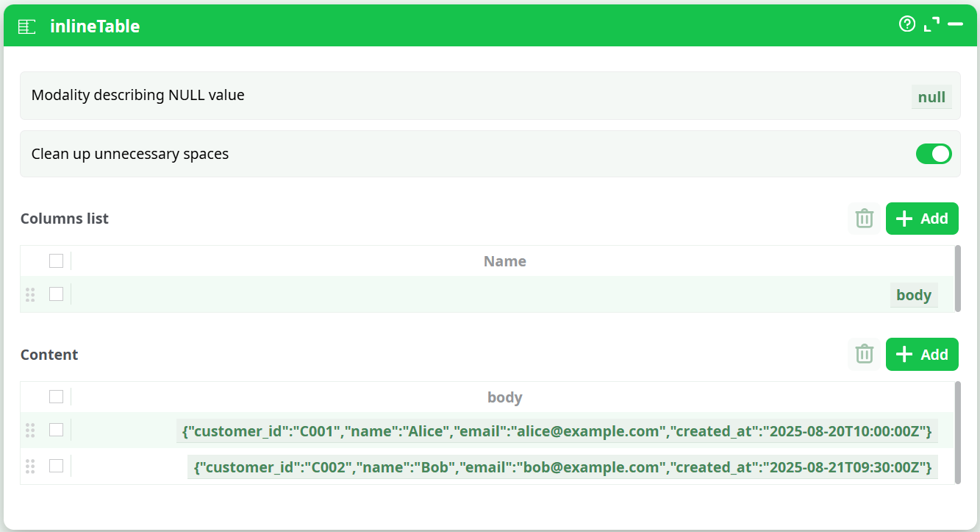Delete selected rows in Content section
980x532 pixels.
tap(864, 354)
